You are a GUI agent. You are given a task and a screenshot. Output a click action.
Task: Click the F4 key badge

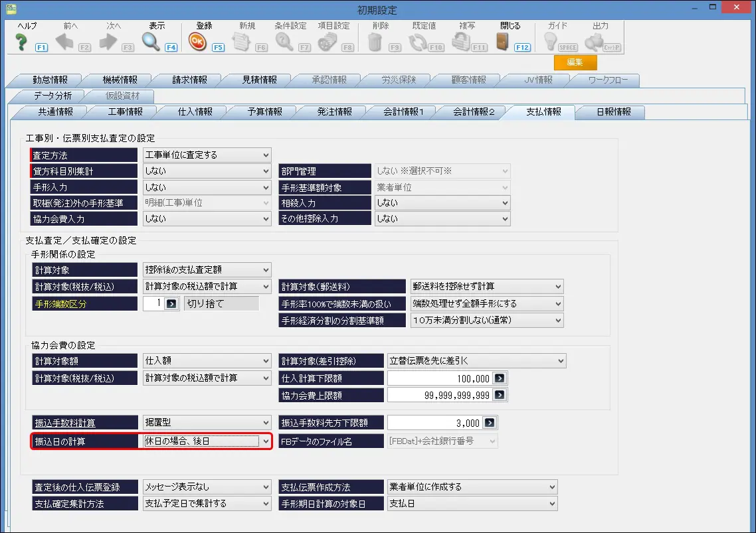[171, 47]
